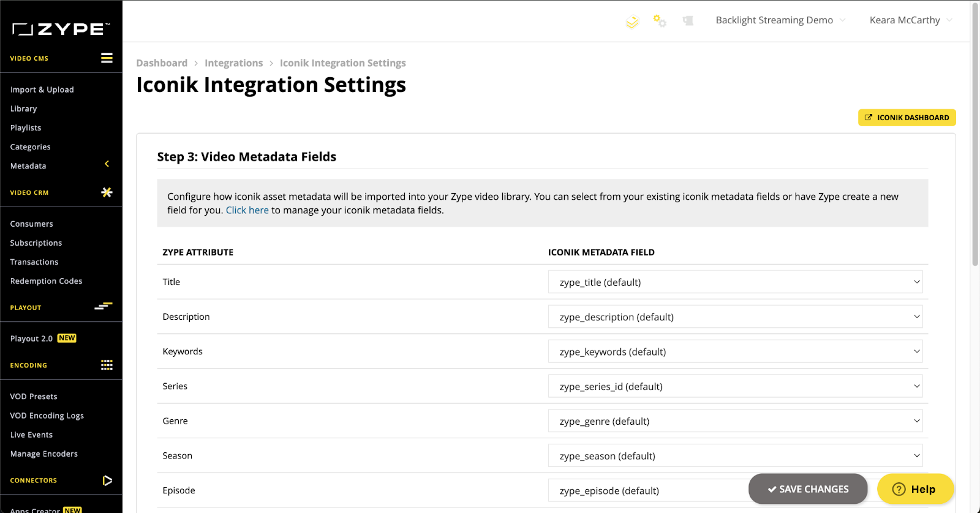
Task: Open Import & Upload in sidebar
Action: pos(42,89)
